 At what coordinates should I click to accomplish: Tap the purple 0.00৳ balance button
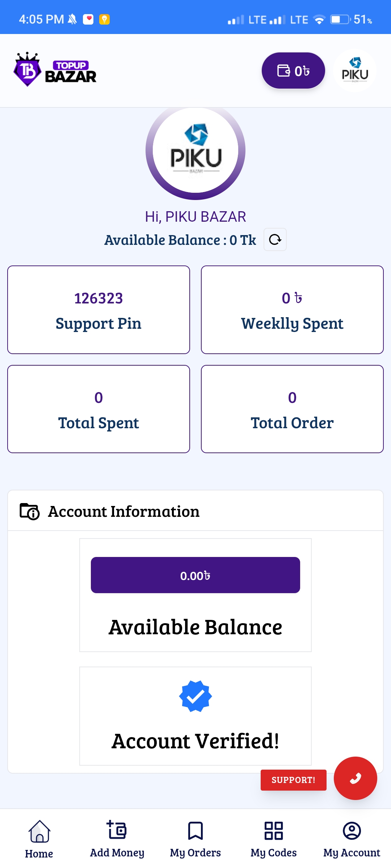[x=195, y=575]
